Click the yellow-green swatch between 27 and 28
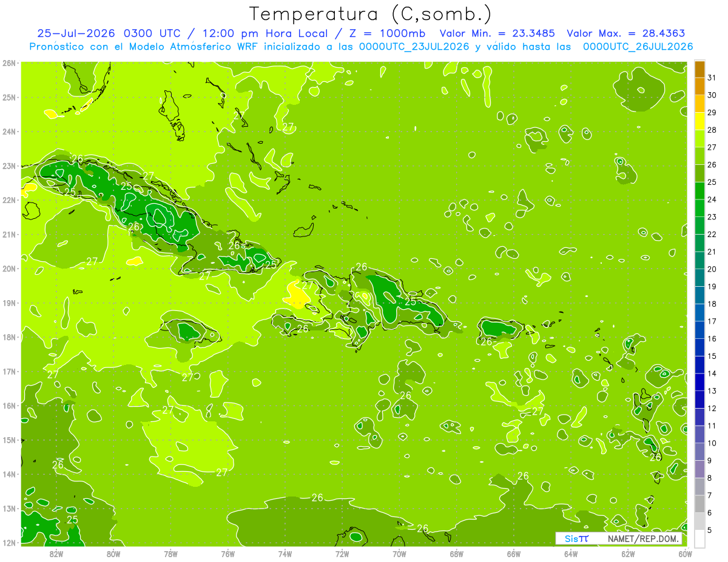The height and width of the screenshot is (562, 728). pos(699,139)
